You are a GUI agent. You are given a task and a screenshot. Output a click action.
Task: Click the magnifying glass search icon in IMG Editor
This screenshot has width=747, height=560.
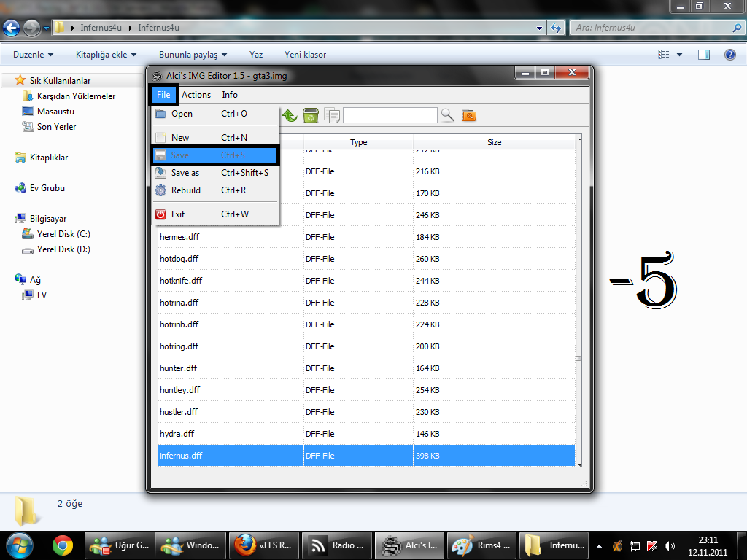[x=447, y=115]
